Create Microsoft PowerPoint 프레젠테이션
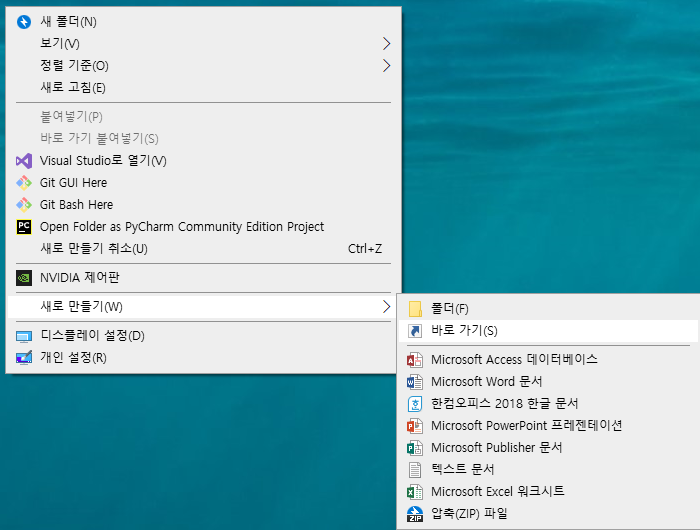Viewport: 700px width, 530px height. click(548, 426)
